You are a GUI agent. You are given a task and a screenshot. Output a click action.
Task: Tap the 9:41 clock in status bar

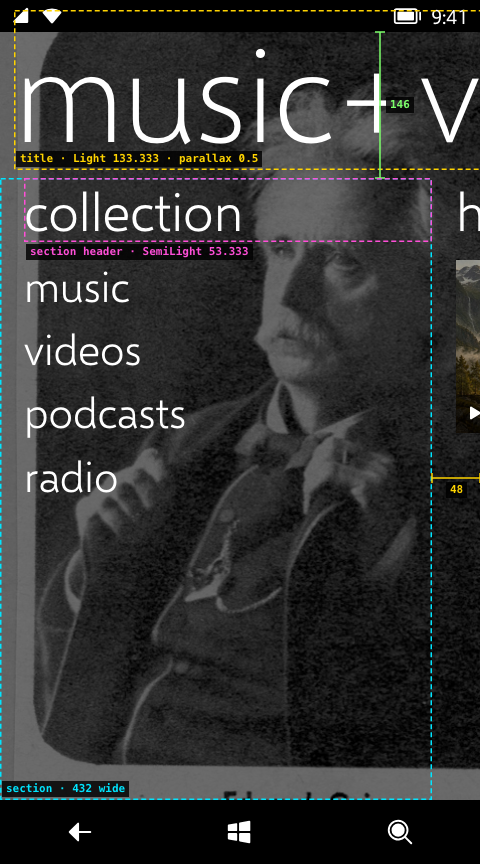(449, 17)
